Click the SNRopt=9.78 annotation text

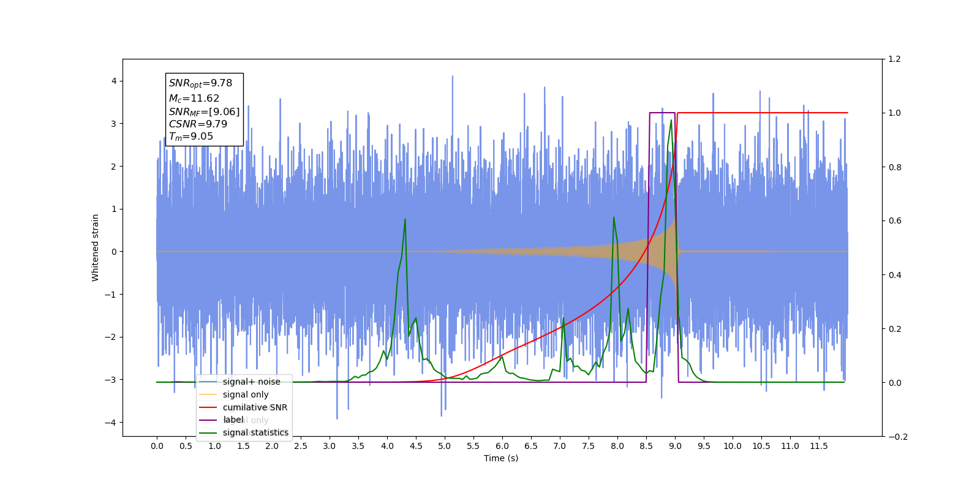[200, 83]
